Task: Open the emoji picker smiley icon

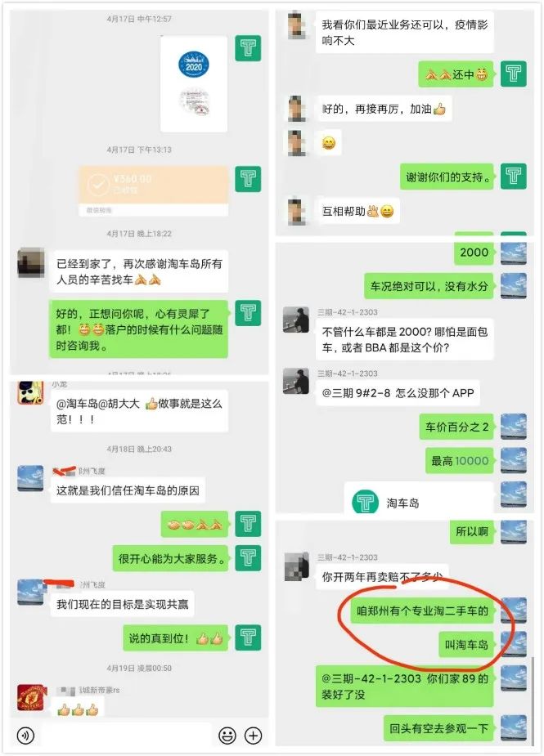Action: pyautogui.click(x=227, y=736)
